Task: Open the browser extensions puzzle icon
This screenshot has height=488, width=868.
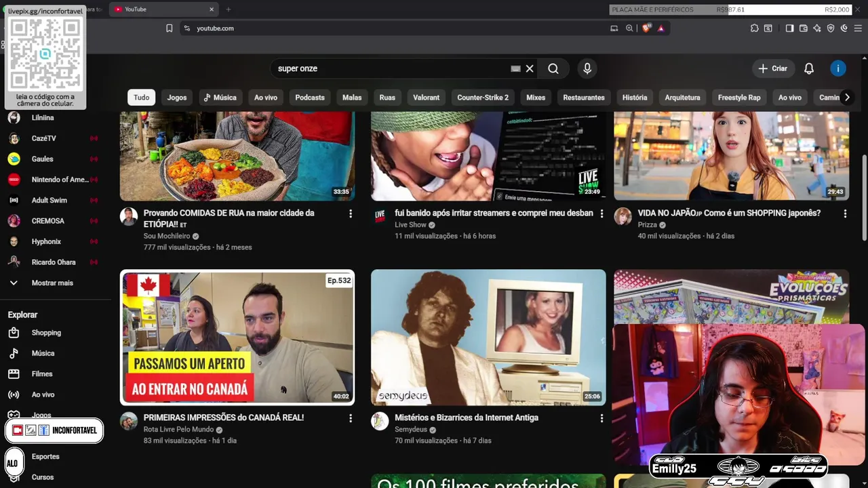Action: (x=754, y=28)
